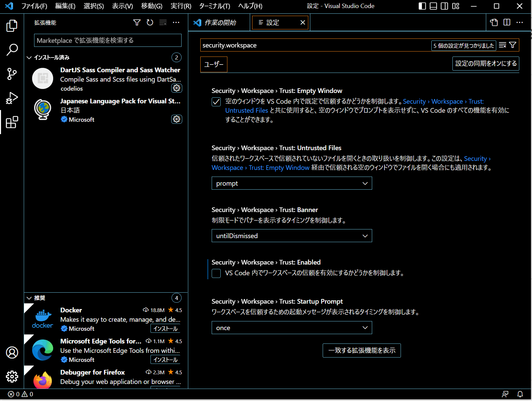This screenshot has height=401, width=532.
Task: Open settings JSON file icon
Action: click(x=494, y=22)
